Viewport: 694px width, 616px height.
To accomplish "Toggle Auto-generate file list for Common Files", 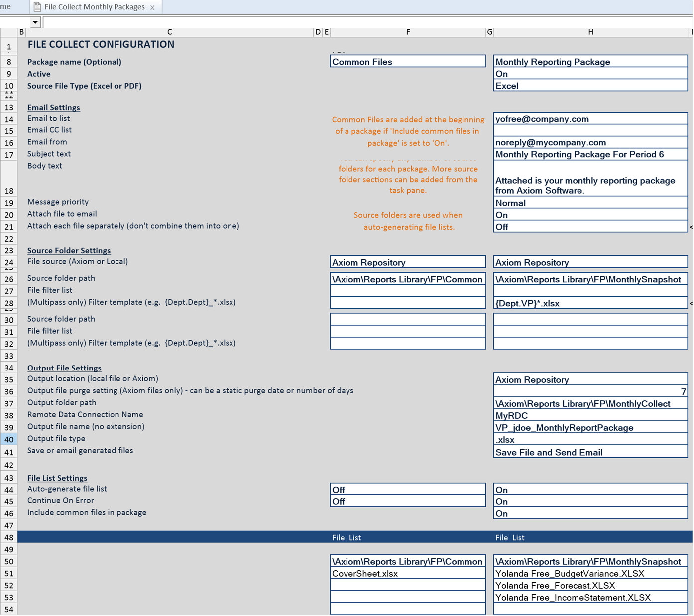I will pos(407,490).
